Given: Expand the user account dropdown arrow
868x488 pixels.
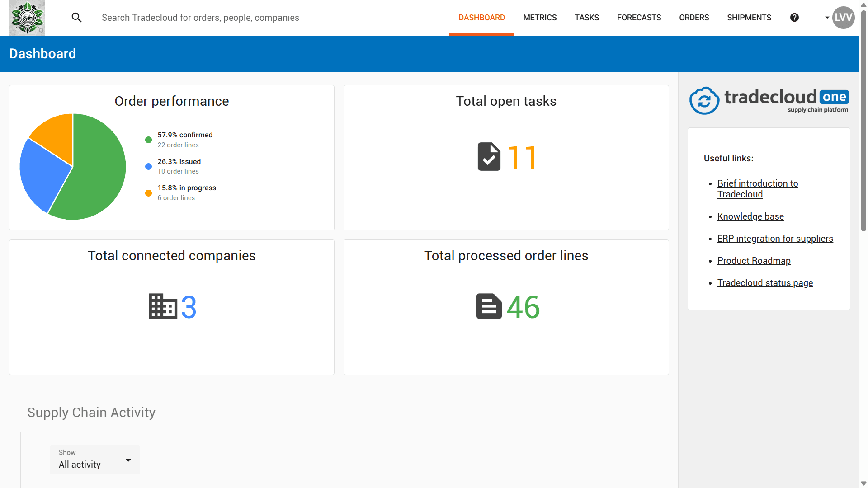Looking at the screenshot, I should [x=827, y=18].
